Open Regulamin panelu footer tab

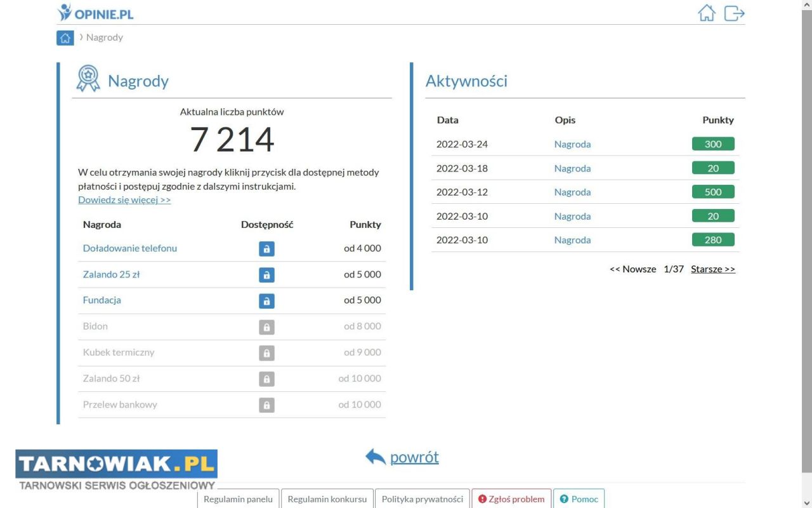point(238,499)
